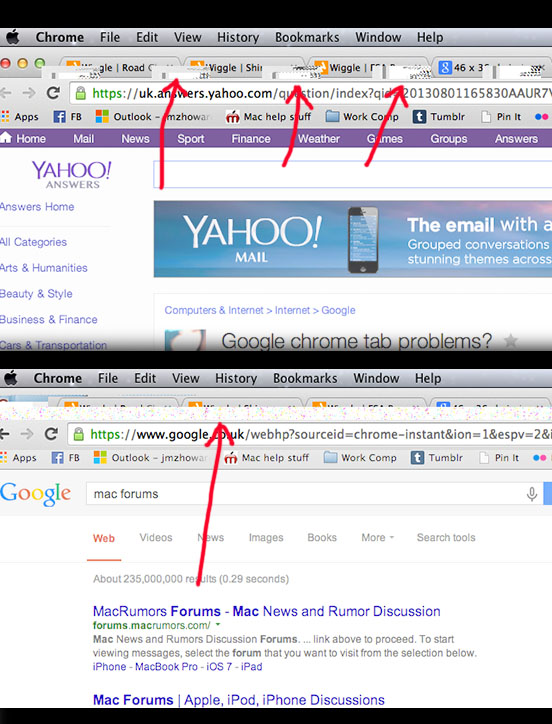Switch to the Wiggle | Shi tab in upper window

pyautogui.click(x=244, y=68)
